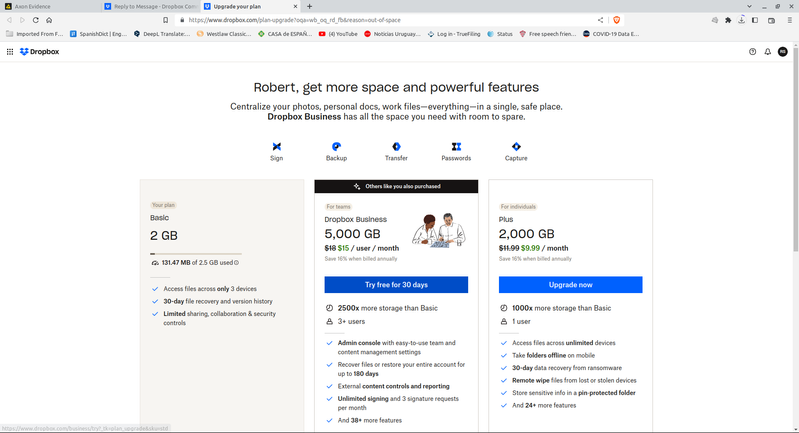Click the Upgrade now button
Image resolution: width=799 pixels, height=433 pixels.
(x=570, y=285)
